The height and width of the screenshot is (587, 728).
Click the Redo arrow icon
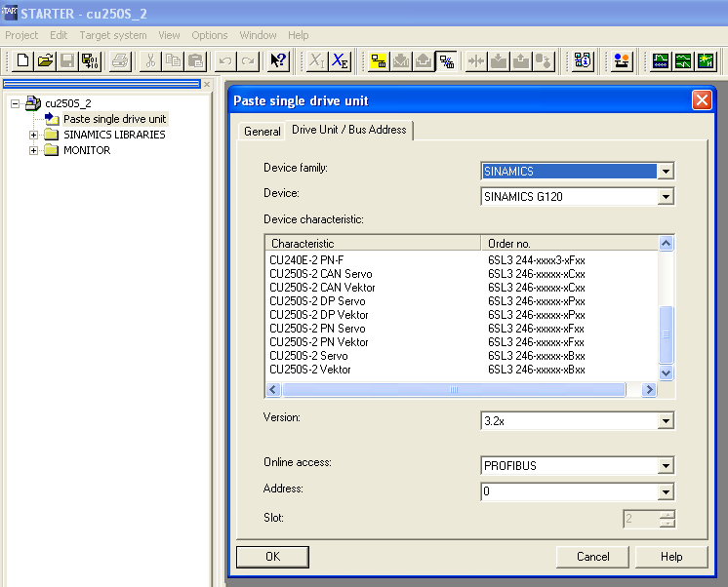pyautogui.click(x=249, y=60)
